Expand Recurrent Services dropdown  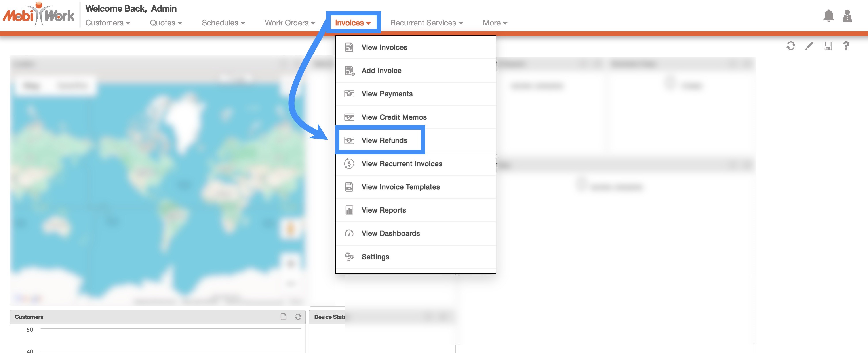[426, 23]
